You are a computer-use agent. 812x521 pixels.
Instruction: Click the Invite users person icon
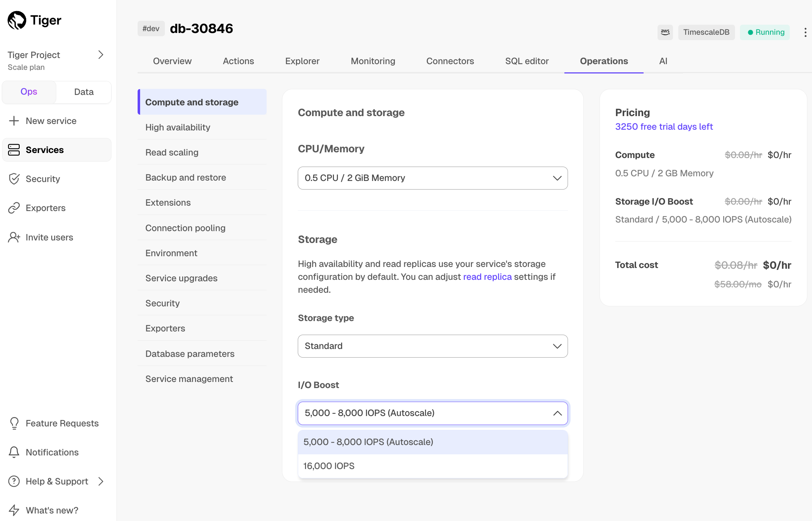click(x=14, y=237)
